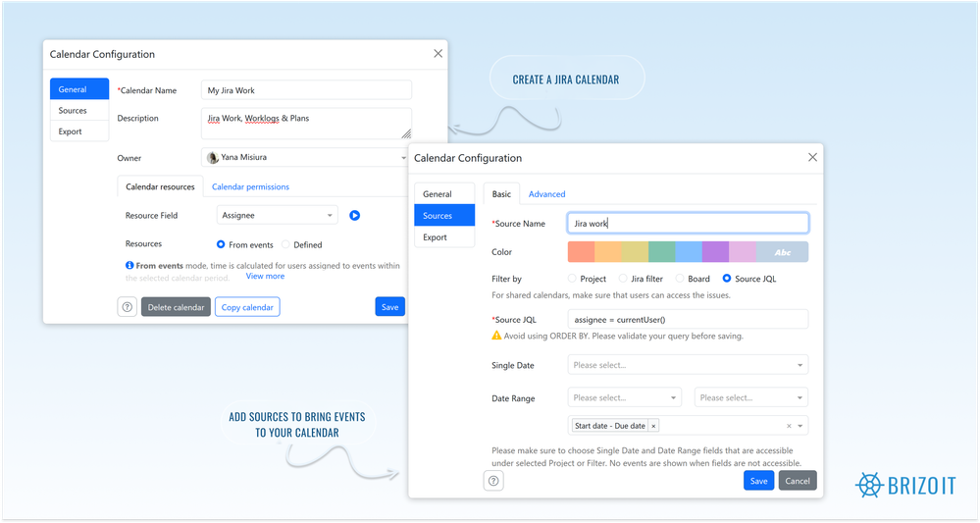This screenshot has width=980, height=523.
Task: Select the 'From events' radio option
Action: [221, 244]
